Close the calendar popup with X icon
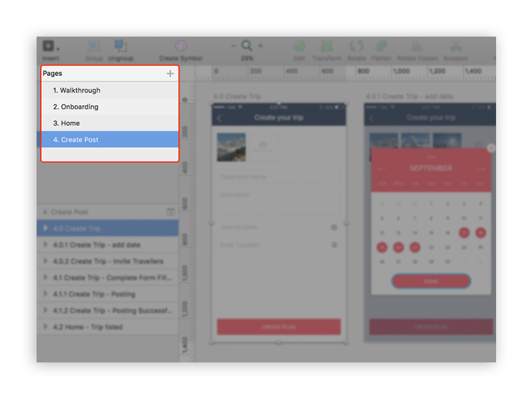Viewport: 532px width, 399px height. coord(491,148)
